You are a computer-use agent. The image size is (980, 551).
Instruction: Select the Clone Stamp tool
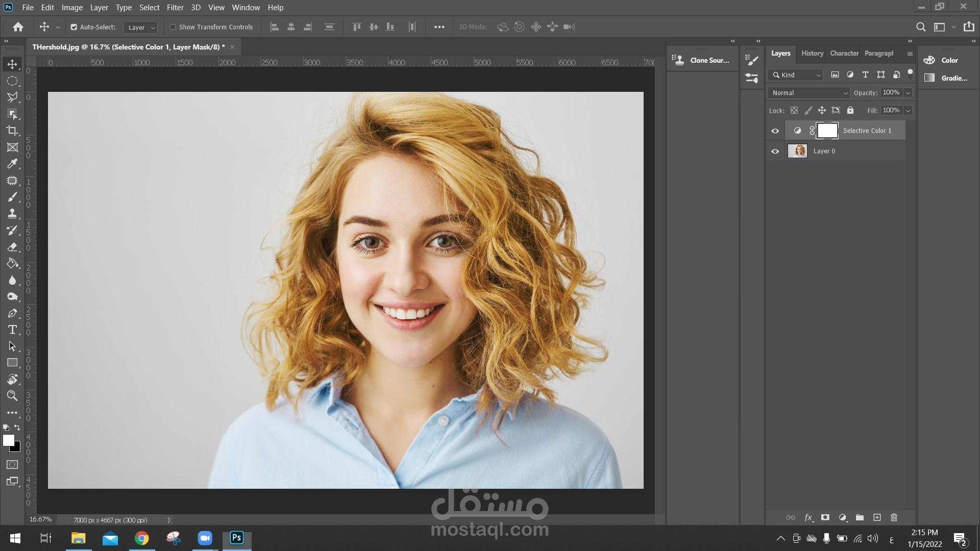click(x=12, y=213)
